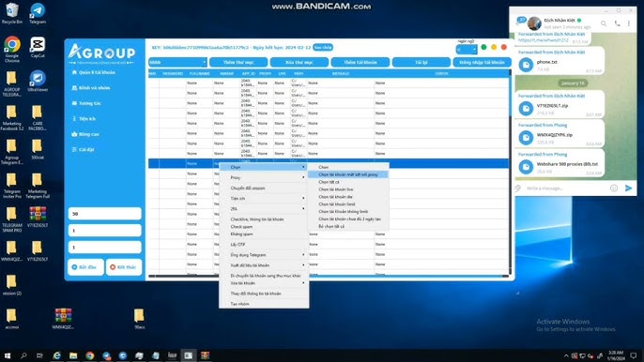Select the Marketing Facebook 3.2 folder

(12, 117)
